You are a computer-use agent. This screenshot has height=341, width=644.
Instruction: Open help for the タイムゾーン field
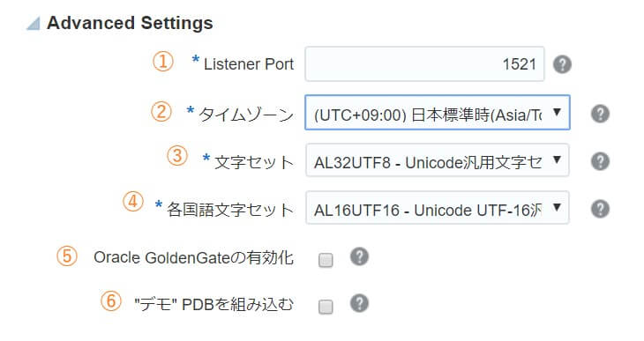(600, 114)
